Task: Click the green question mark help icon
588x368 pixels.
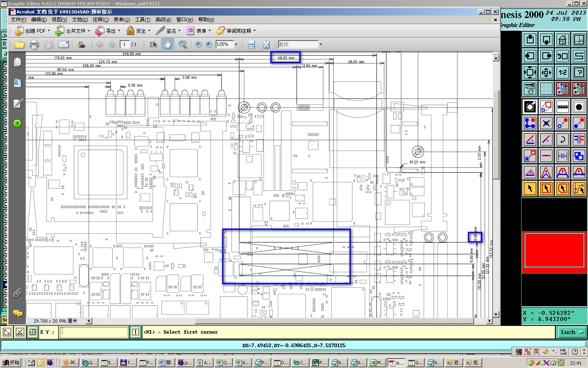Action: point(17,123)
